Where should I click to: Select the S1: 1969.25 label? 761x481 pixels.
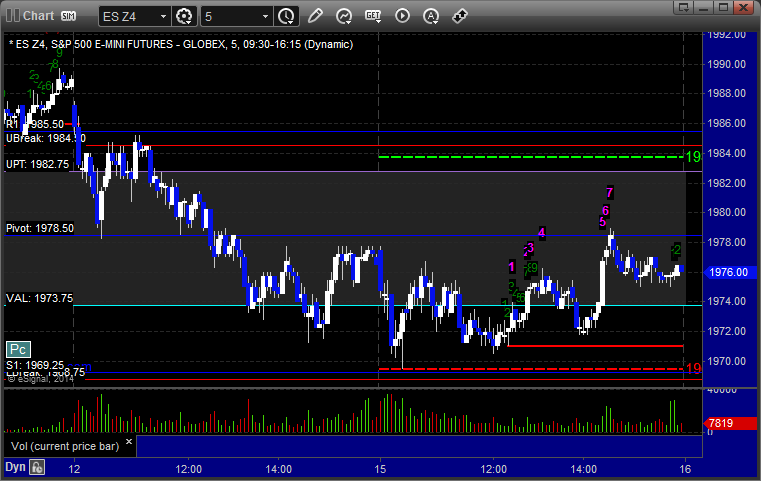(35, 365)
